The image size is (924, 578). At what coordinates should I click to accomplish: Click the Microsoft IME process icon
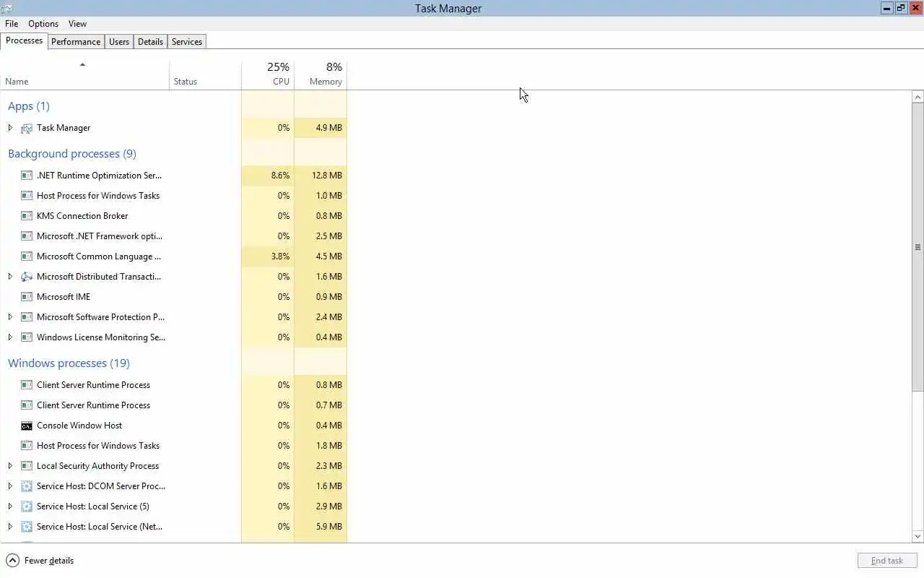(27, 297)
